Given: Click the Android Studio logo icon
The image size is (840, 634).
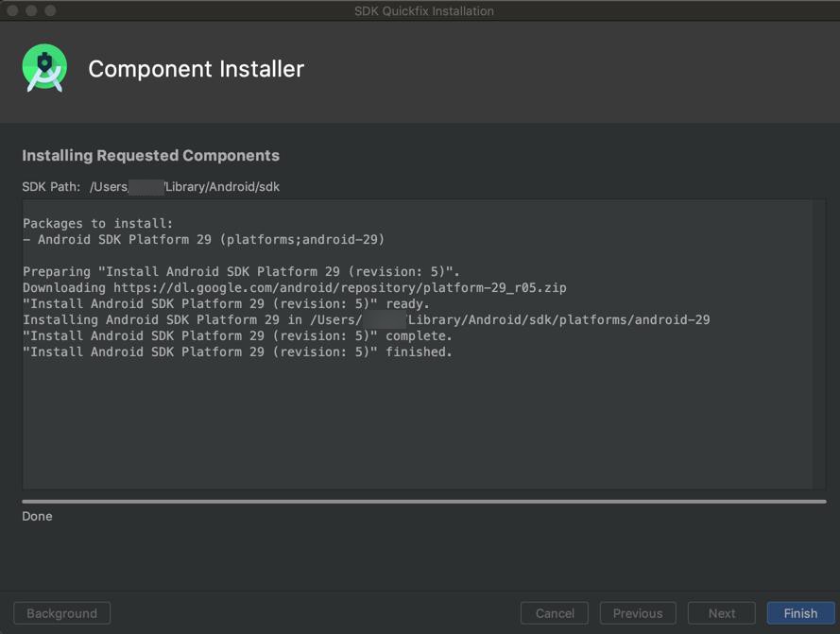Looking at the screenshot, I should click(x=44, y=68).
